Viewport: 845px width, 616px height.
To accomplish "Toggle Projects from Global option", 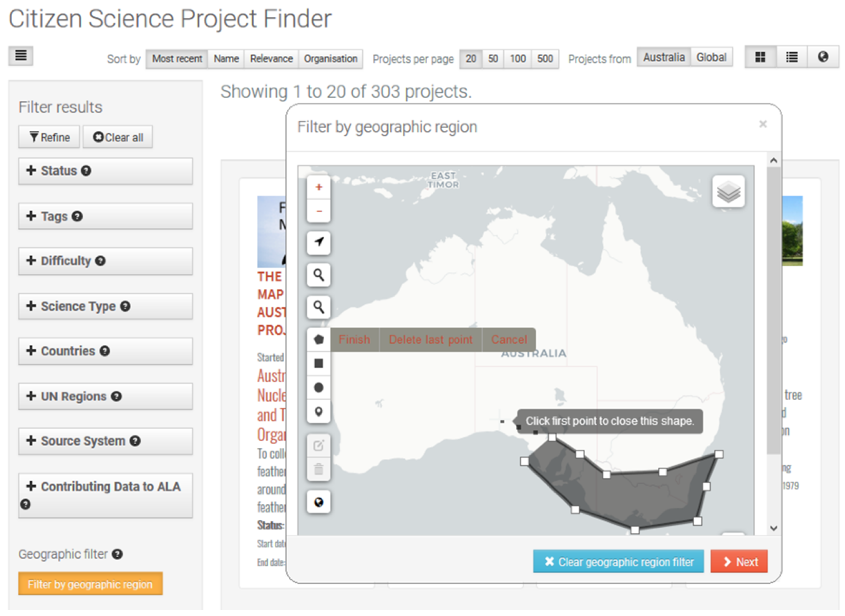I will pos(711,57).
